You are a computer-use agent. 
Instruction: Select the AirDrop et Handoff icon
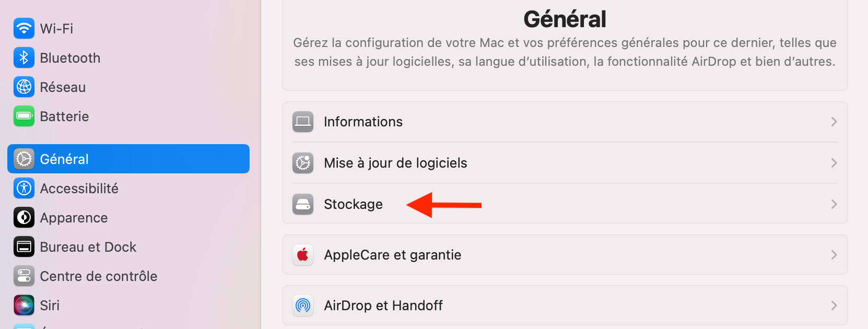pyautogui.click(x=302, y=305)
